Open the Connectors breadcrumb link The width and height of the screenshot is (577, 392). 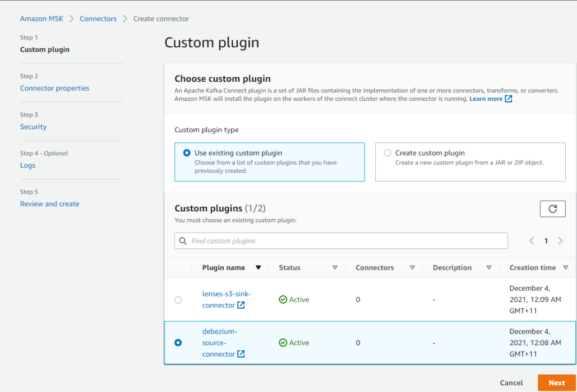(98, 18)
